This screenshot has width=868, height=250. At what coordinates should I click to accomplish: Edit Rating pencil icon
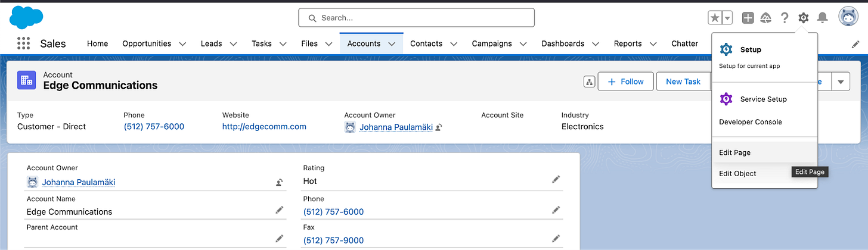coord(556,179)
